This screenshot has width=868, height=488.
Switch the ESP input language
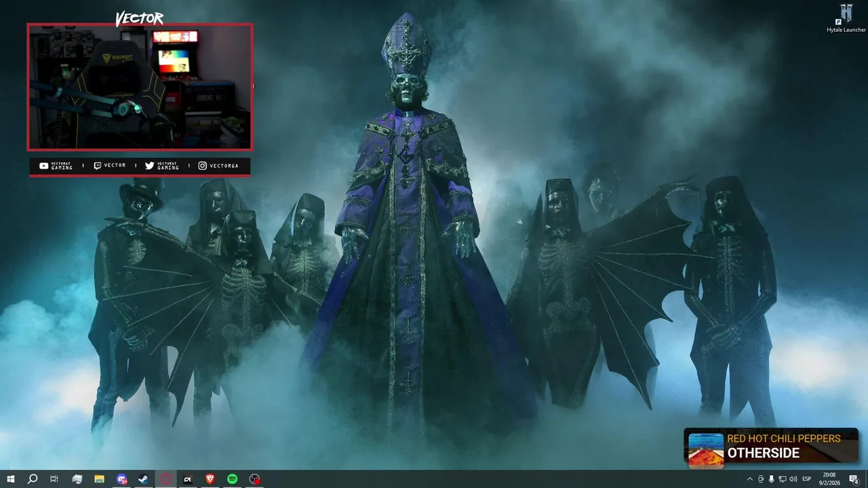coord(807,479)
